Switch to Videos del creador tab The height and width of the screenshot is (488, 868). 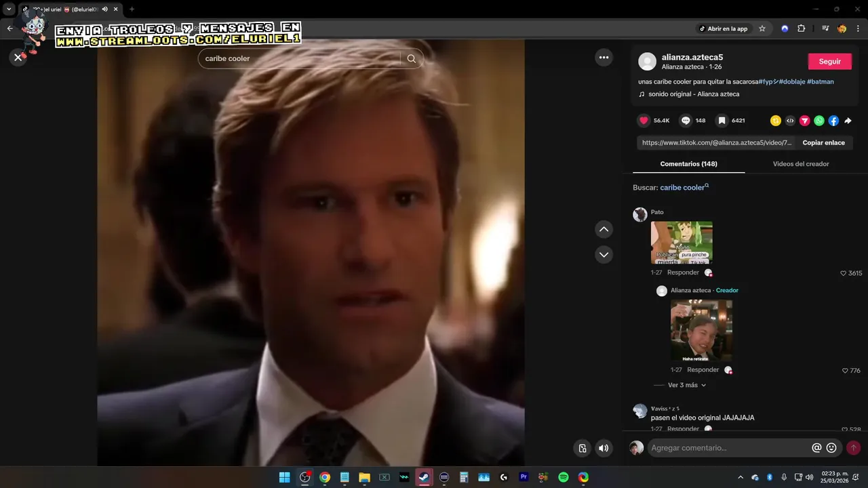coord(801,164)
